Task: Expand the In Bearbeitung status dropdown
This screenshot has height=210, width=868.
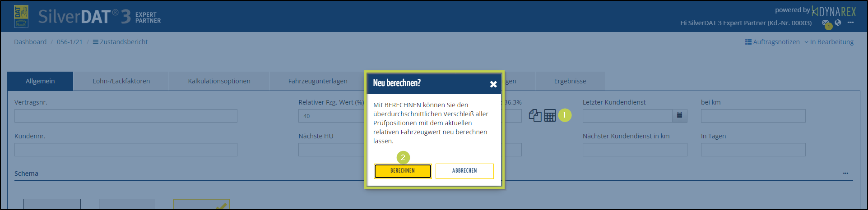Action: point(829,42)
